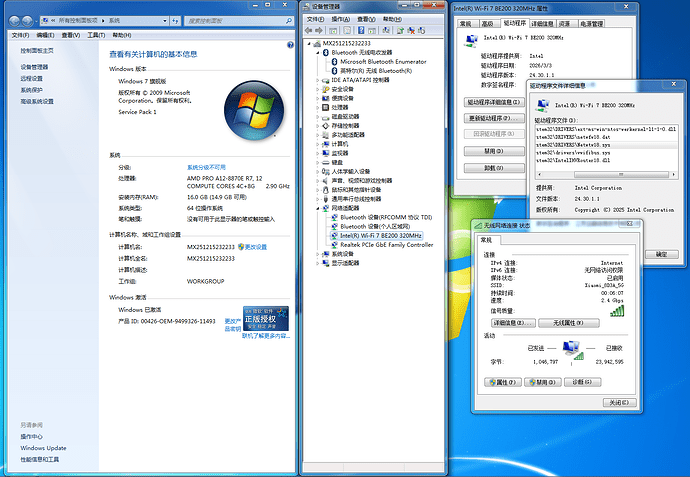690x477 pixels.
Task: Click the Forward arrow in Device Manager toolbar
Action: [319, 30]
